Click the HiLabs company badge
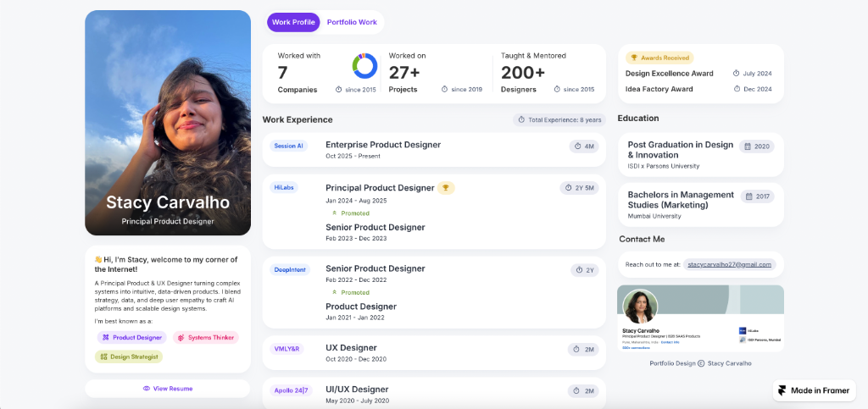The width and height of the screenshot is (868, 409). 284,187
